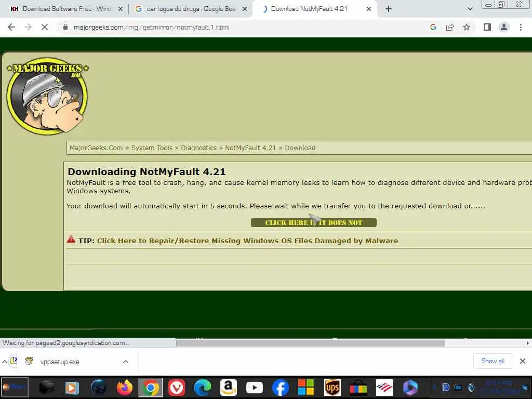Open System Tools breadcrumb link
Screen dimensions: 532x399
click(x=152, y=148)
